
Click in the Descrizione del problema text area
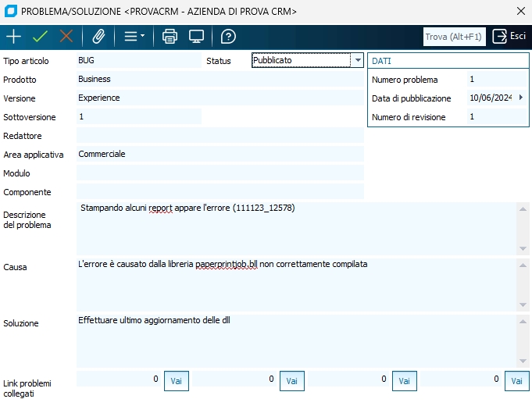pos(296,229)
